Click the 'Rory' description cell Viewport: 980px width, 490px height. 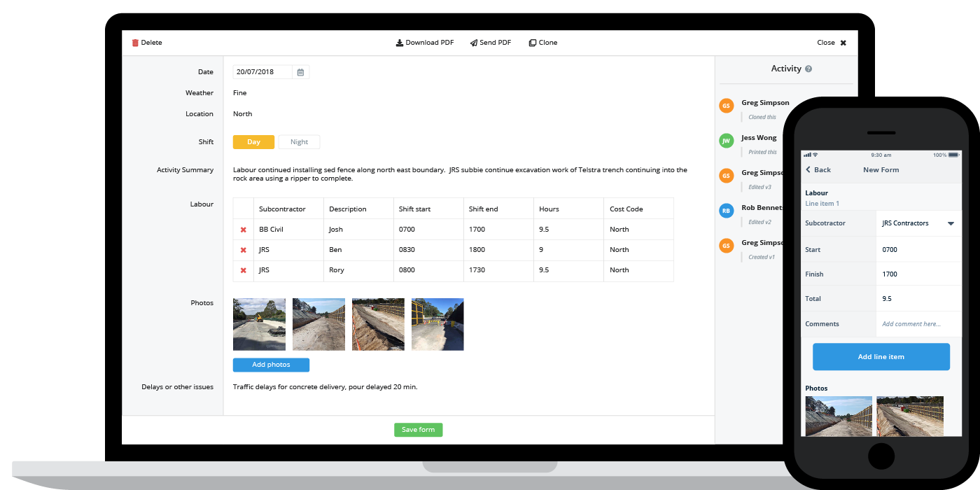pyautogui.click(x=359, y=270)
